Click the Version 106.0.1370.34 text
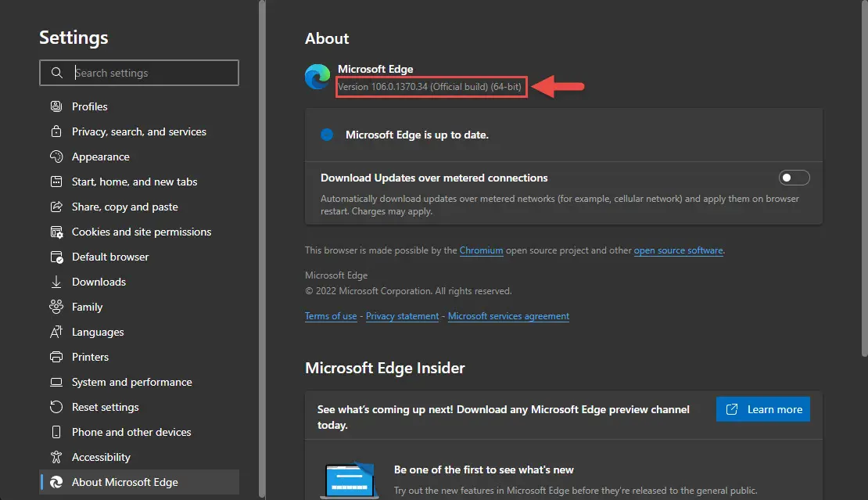This screenshot has width=868, height=500. [429, 86]
